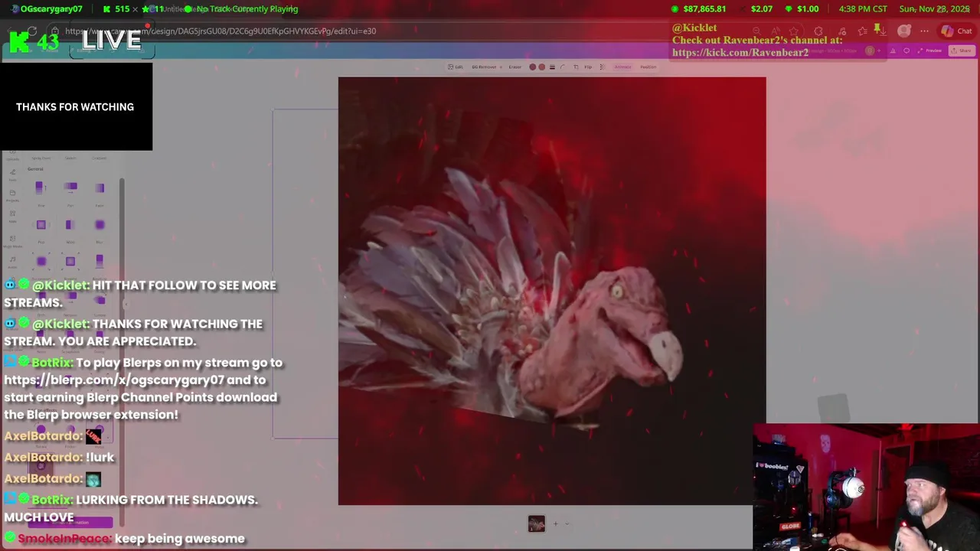Open the first dark red color swatch
The width and height of the screenshot is (980, 551).
(533, 67)
